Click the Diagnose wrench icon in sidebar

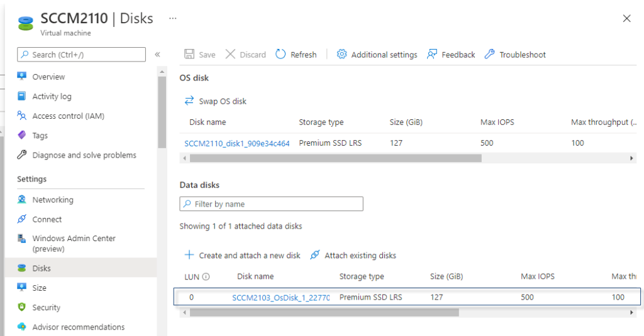[22, 154]
